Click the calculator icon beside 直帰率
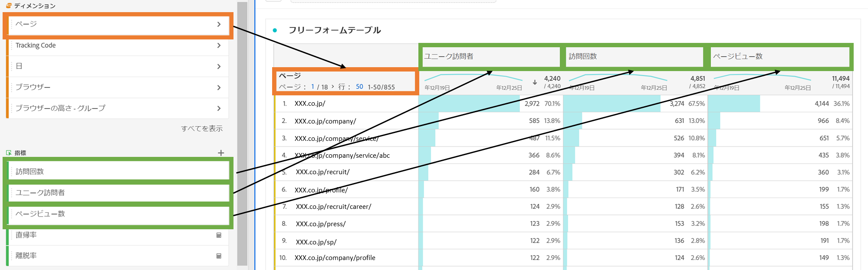The width and height of the screenshot is (868, 270). 220,236
